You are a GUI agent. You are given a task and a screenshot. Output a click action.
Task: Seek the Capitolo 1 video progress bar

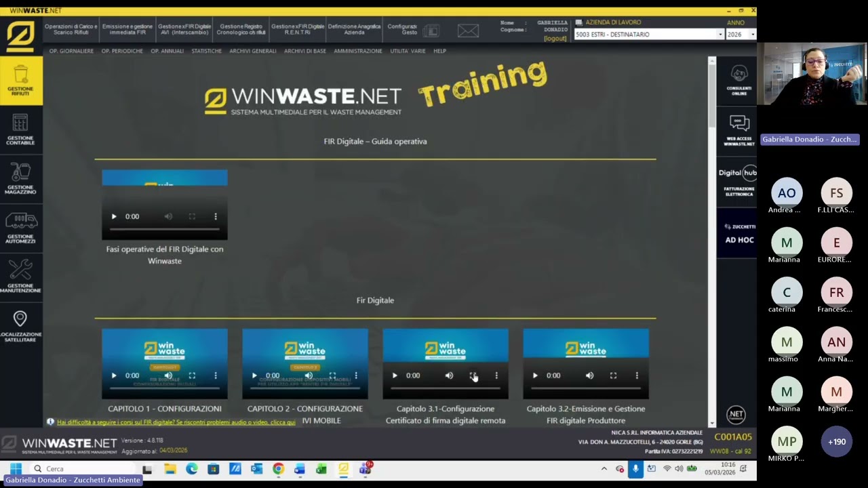point(165,388)
